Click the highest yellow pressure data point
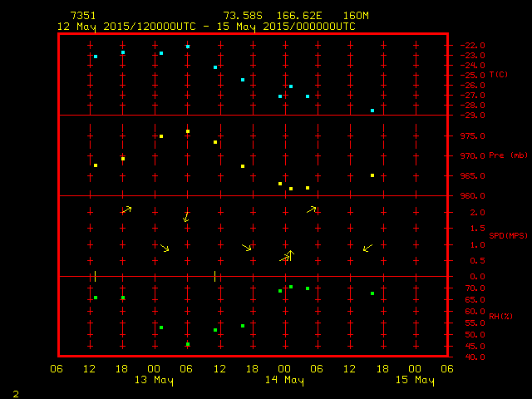The width and height of the screenshot is (532, 399). [188, 131]
